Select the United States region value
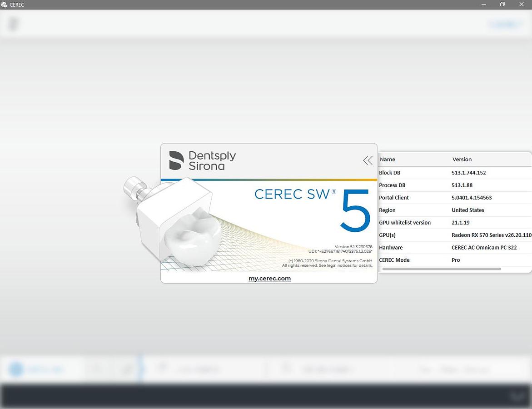The image size is (532, 409). pyautogui.click(x=467, y=210)
